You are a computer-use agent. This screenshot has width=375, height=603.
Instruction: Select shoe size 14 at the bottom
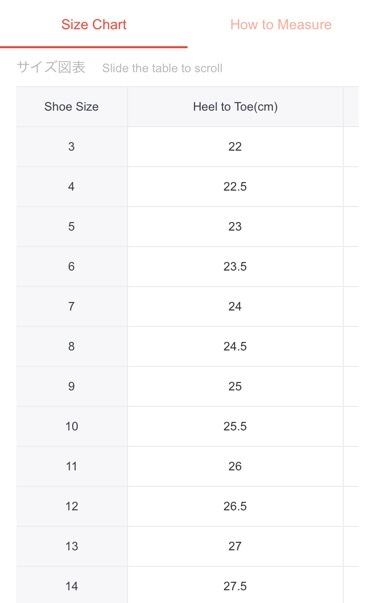coord(72,585)
